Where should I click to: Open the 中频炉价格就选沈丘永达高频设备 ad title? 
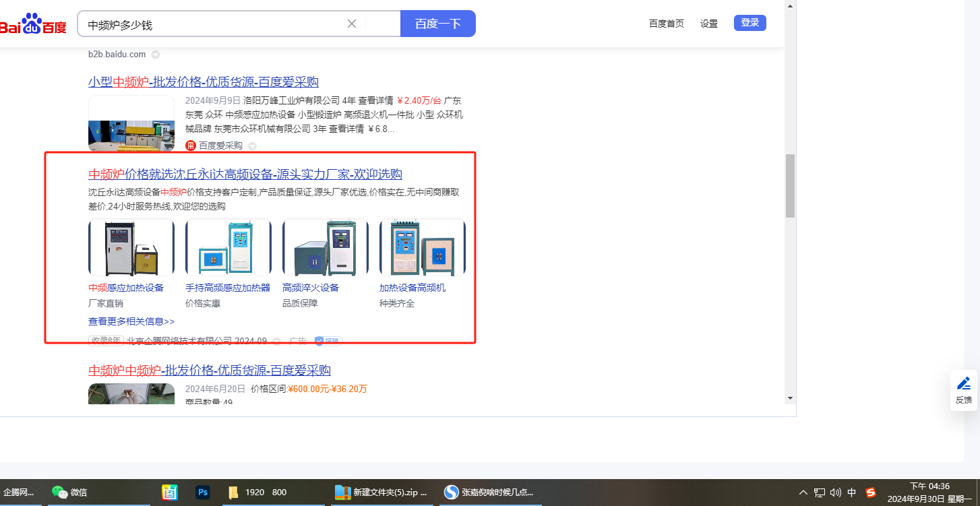(245, 175)
